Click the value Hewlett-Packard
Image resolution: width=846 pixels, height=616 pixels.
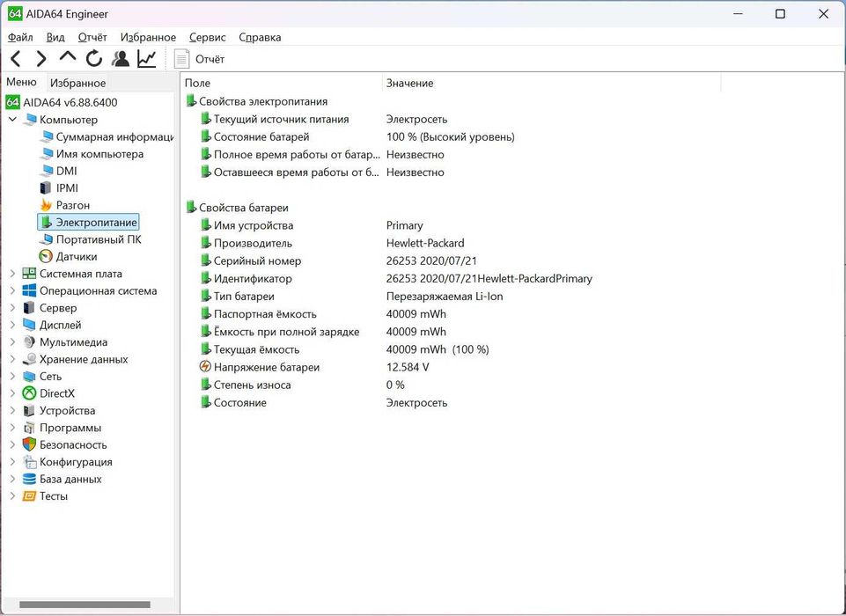425,243
